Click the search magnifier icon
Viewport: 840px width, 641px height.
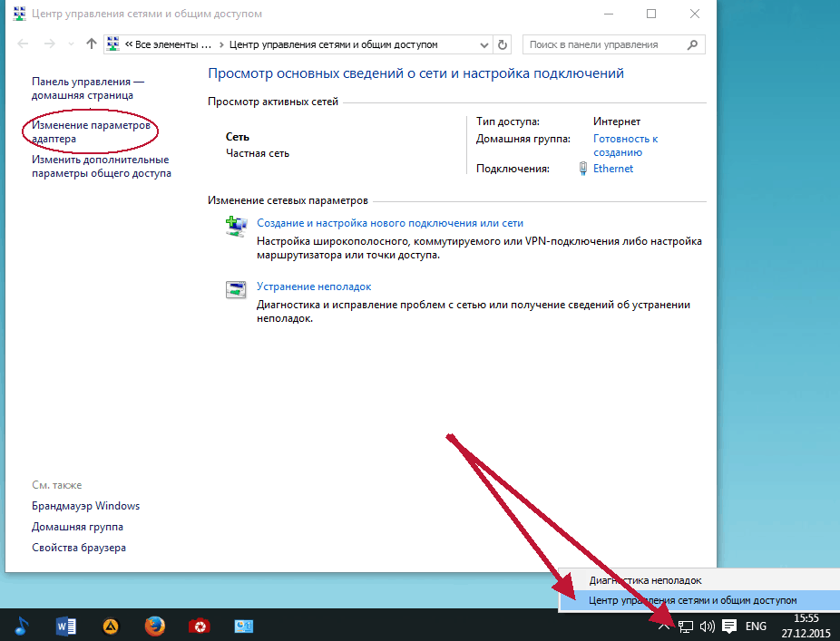693,44
